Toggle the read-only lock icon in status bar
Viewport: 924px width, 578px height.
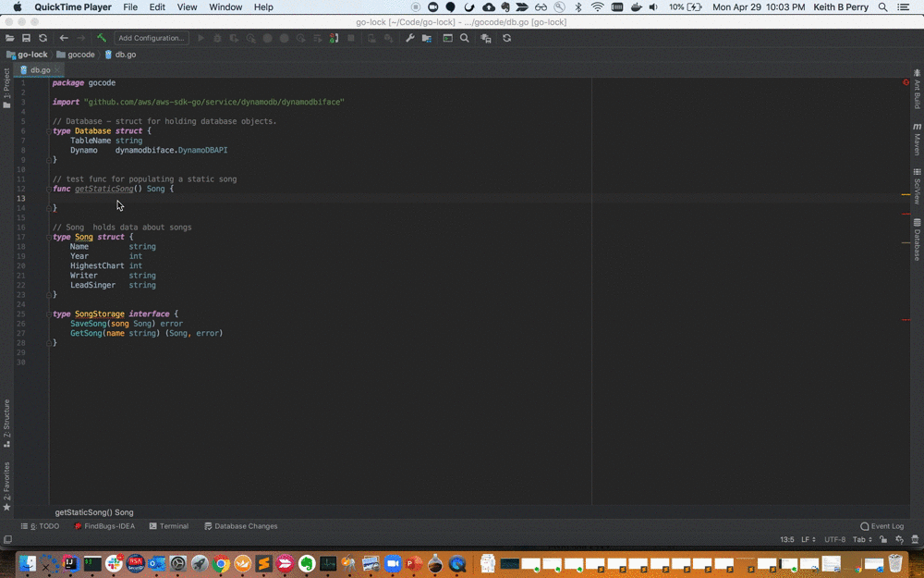click(x=884, y=539)
